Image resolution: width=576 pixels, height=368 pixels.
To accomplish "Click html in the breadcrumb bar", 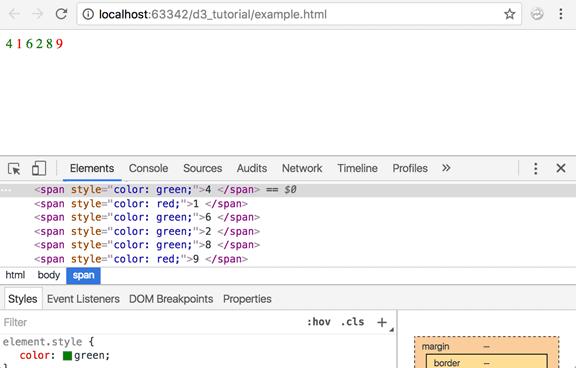I will [x=15, y=275].
